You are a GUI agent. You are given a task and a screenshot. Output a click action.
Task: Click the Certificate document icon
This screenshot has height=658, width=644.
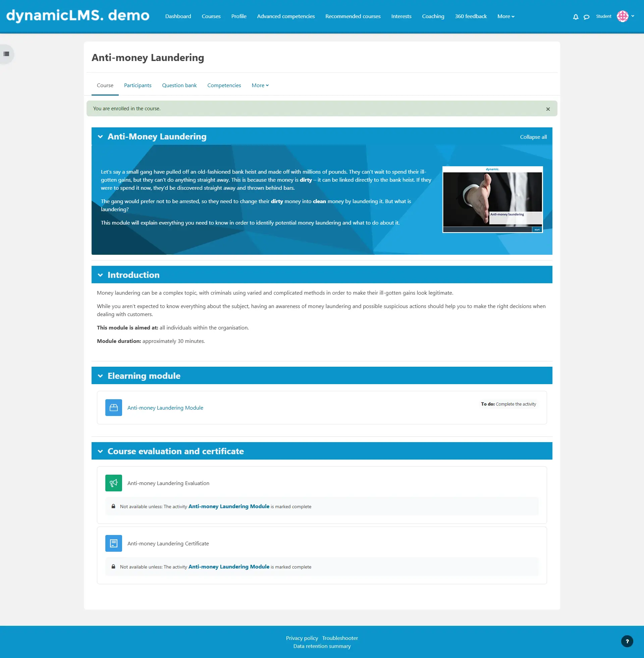pyautogui.click(x=114, y=543)
